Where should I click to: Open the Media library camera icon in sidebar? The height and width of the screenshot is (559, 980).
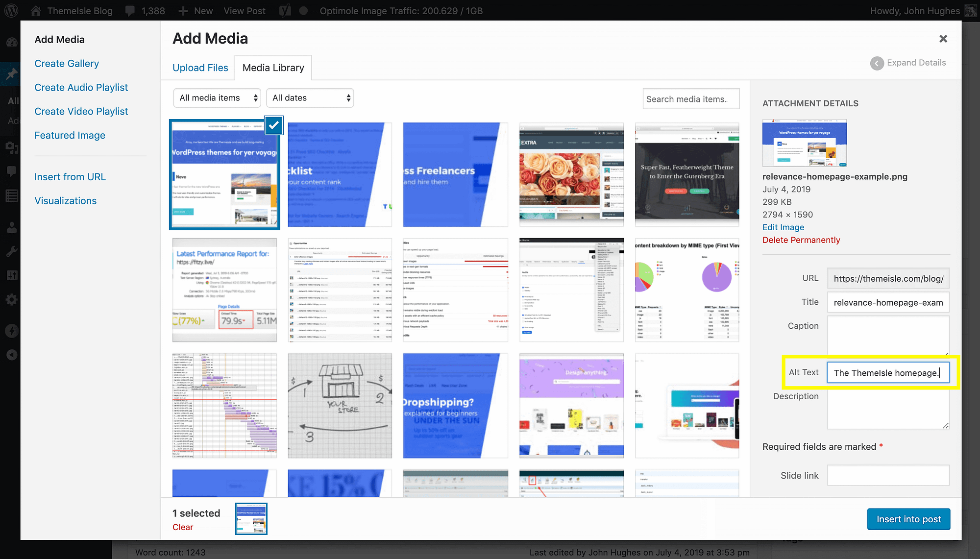[11, 147]
